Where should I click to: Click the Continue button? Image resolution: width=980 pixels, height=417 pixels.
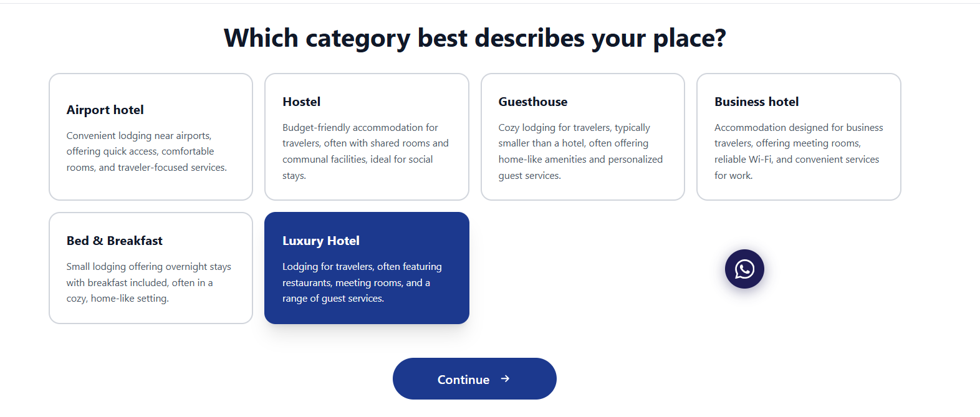[x=474, y=378]
